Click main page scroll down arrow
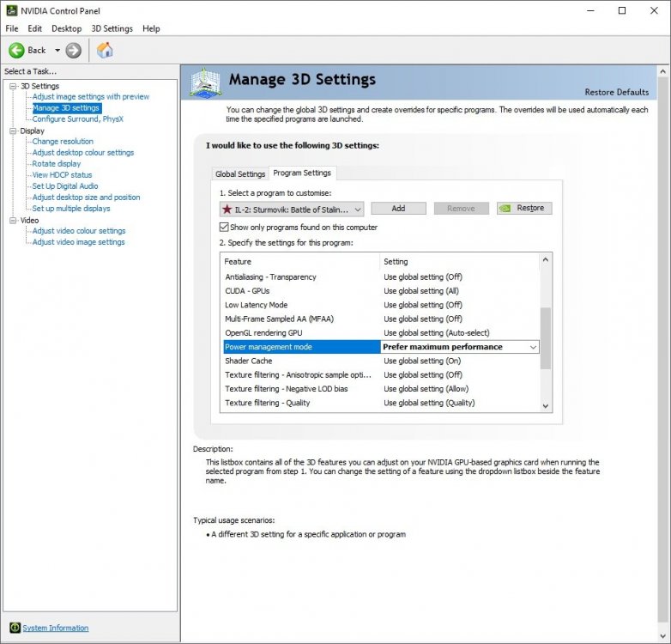 tap(663, 636)
